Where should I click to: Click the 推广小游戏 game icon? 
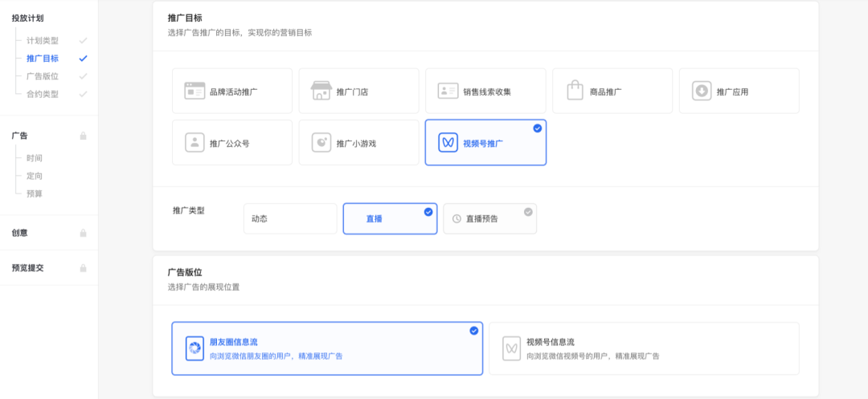(321, 143)
